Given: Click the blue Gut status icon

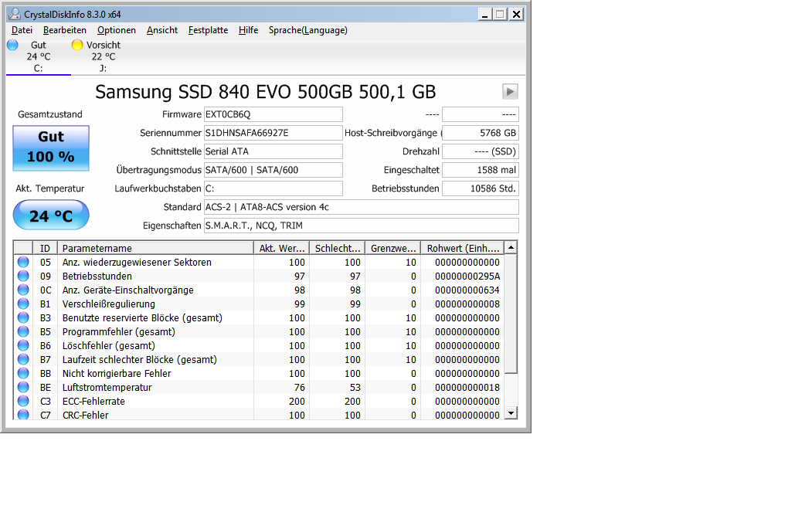Looking at the screenshot, I should 12,45.
